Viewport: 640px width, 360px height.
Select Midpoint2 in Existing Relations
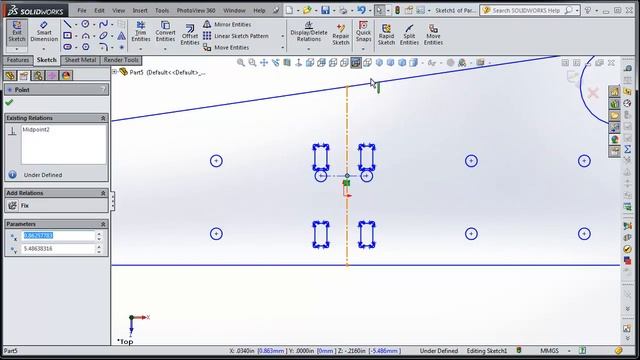[x=36, y=129]
